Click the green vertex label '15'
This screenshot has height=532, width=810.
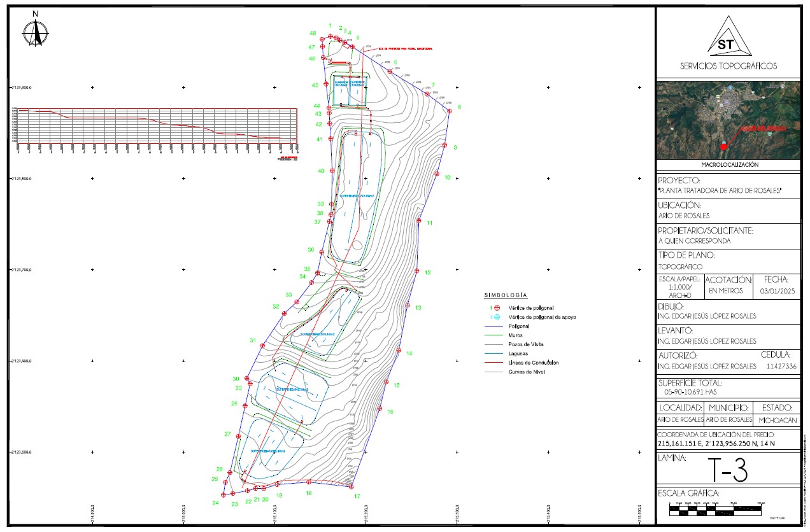point(396,386)
